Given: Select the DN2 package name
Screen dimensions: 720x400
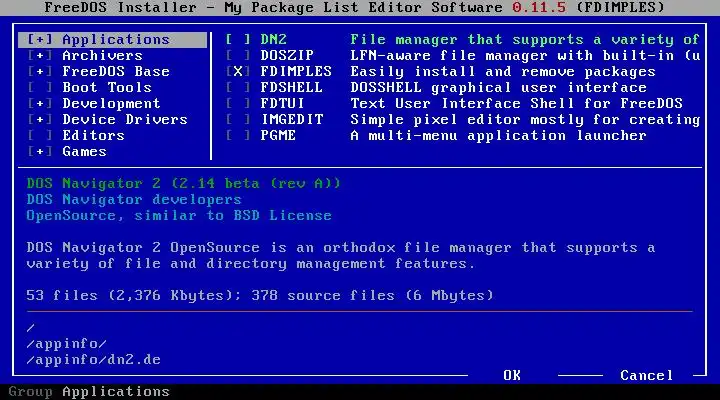Looking at the screenshot, I should point(274,39).
